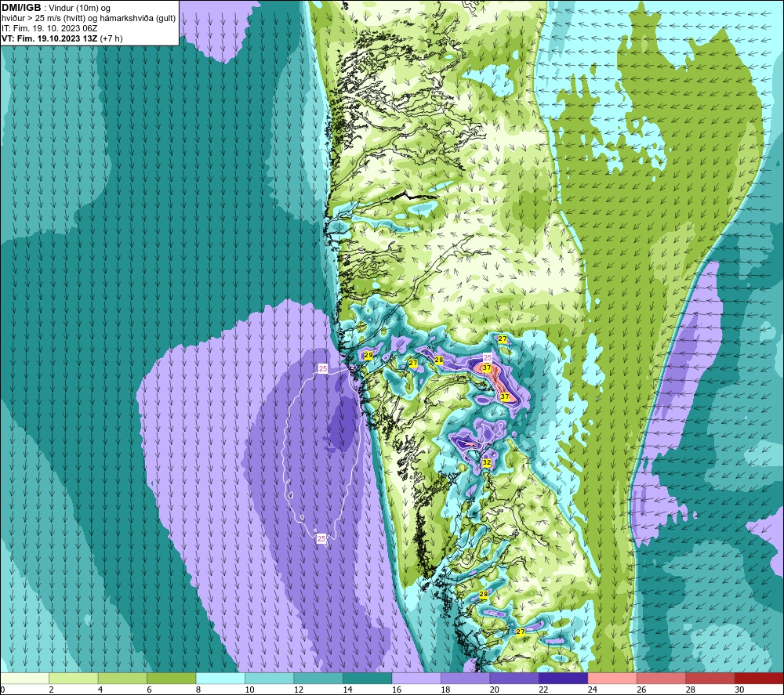Click the legend scale number 18
This screenshot has width=784, height=695.
coord(445,690)
